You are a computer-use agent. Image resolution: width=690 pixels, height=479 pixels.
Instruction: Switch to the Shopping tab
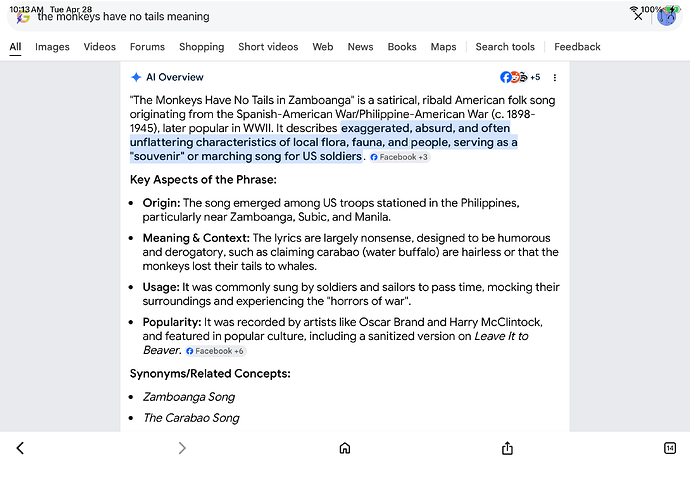pyautogui.click(x=202, y=47)
